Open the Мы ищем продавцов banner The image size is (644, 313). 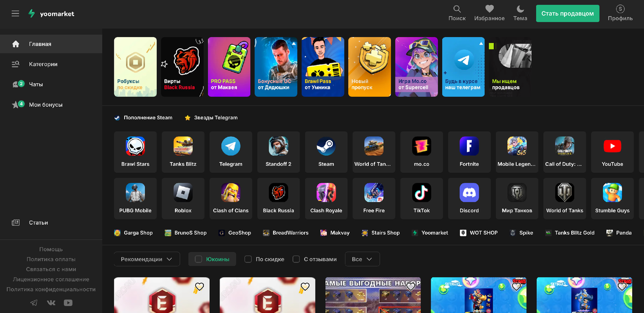510,67
